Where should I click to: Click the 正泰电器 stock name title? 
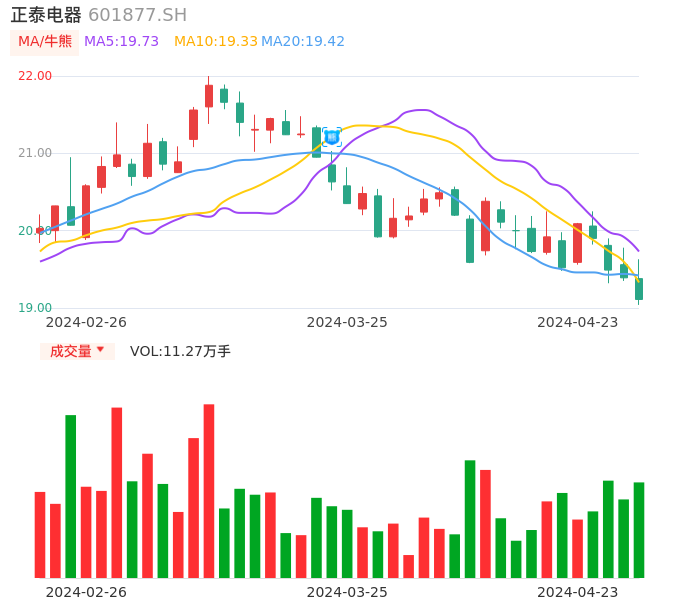click(x=46, y=15)
